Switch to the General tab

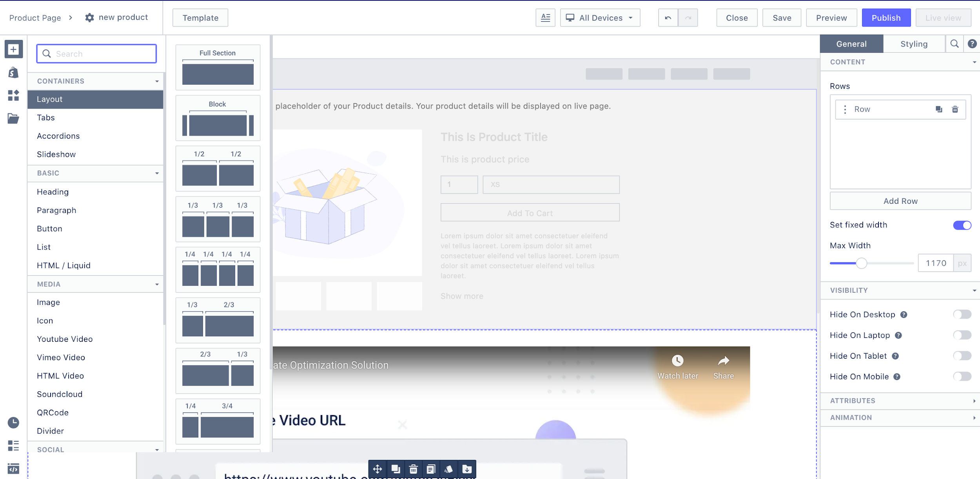pyautogui.click(x=851, y=44)
